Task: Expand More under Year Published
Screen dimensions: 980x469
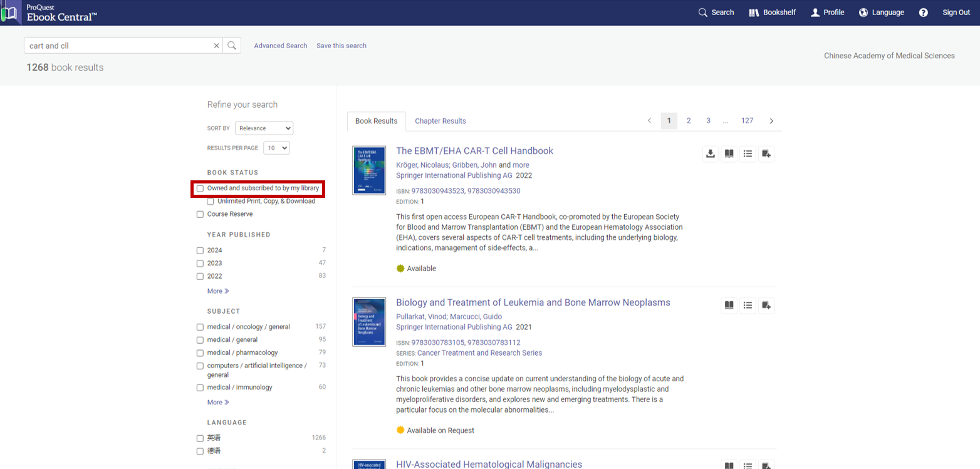Action: (218, 291)
